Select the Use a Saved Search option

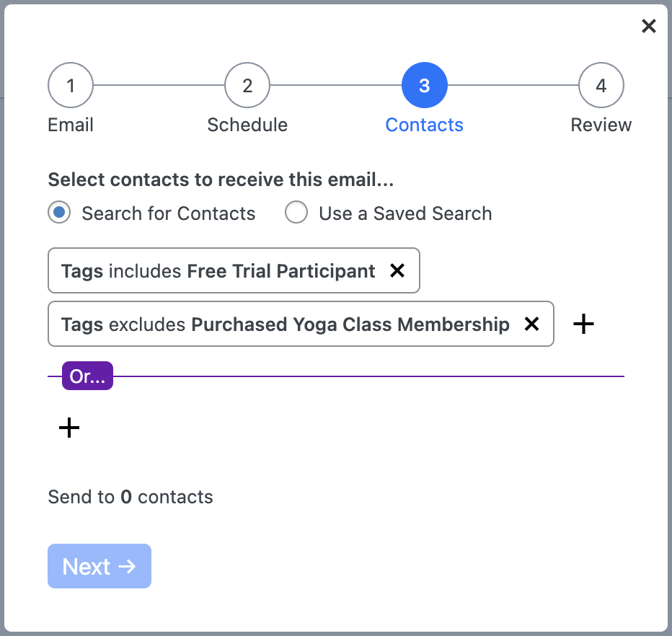(x=296, y=212)
